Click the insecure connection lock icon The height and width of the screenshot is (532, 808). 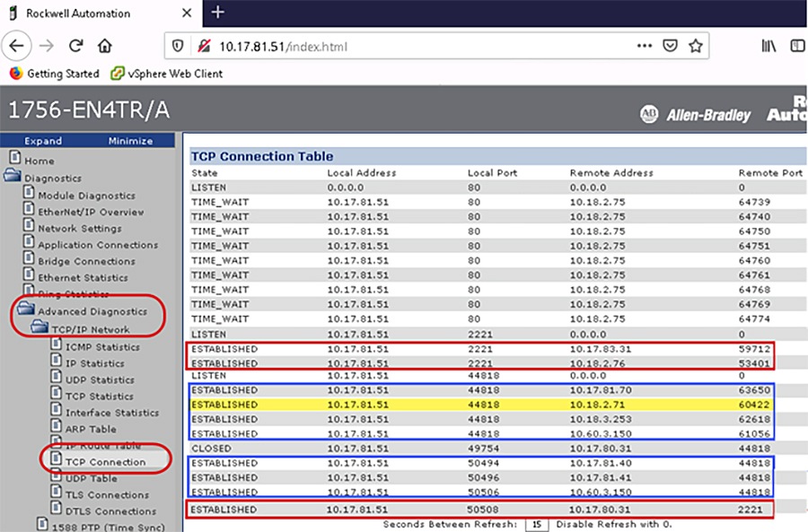(204, 47)
